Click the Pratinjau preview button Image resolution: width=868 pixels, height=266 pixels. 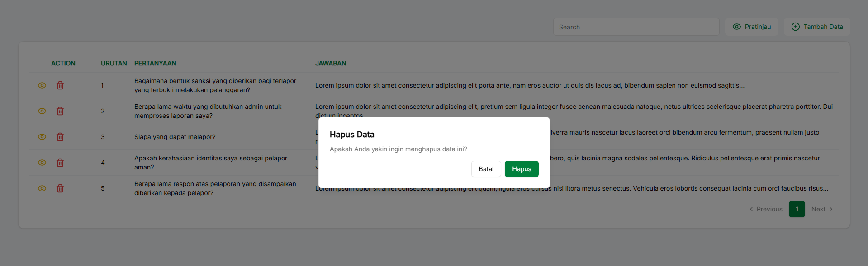751,27
